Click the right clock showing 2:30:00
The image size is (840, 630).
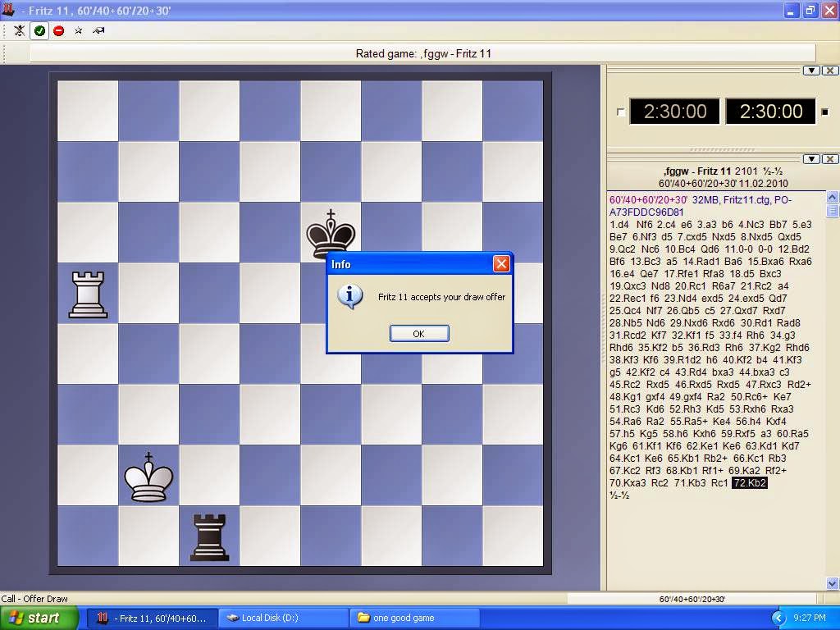click(x=771, y=112)
